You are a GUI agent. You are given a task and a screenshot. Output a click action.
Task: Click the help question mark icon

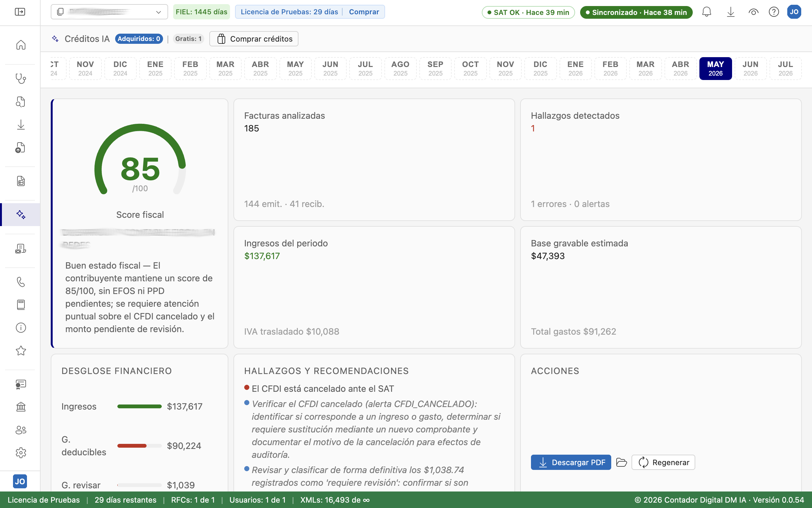(x=774, y=12)
